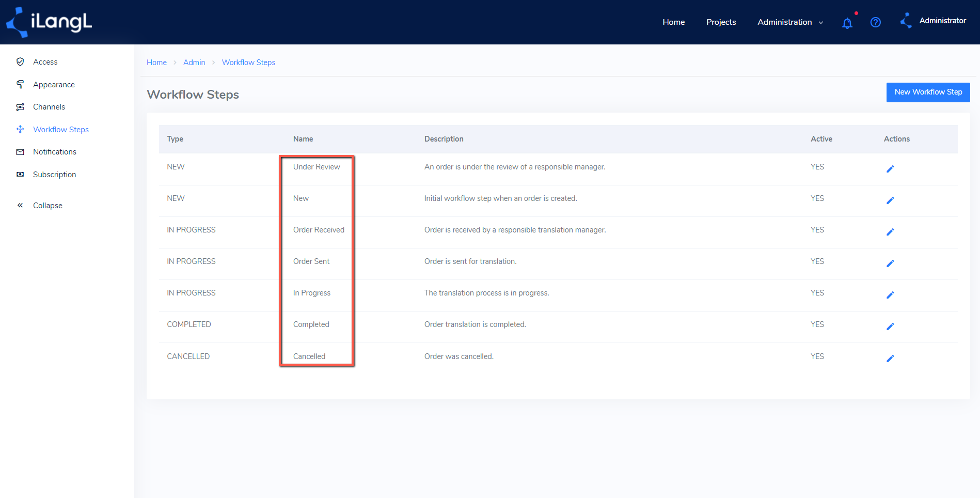The height and width of the screenshot is (498, 980).
Task: Click the COMPLETED type cell
Action: 189,324
